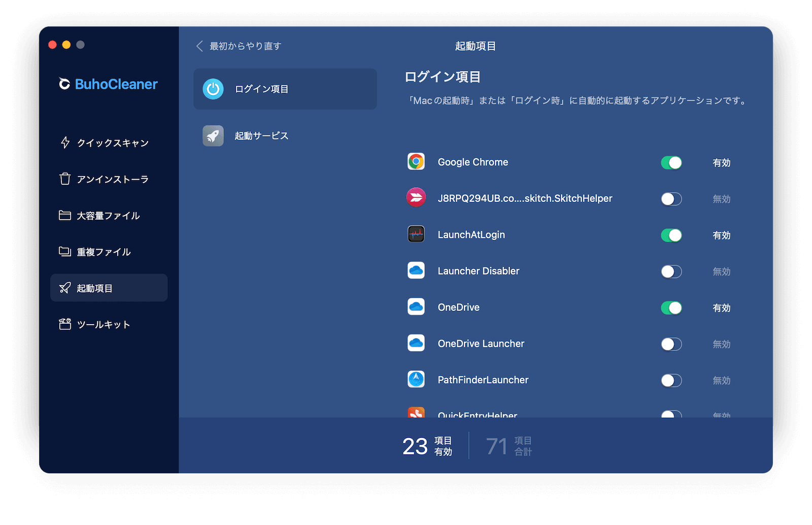Click the Quick Scan lightning icon
The image size is (812, 525).
[65, 143]
